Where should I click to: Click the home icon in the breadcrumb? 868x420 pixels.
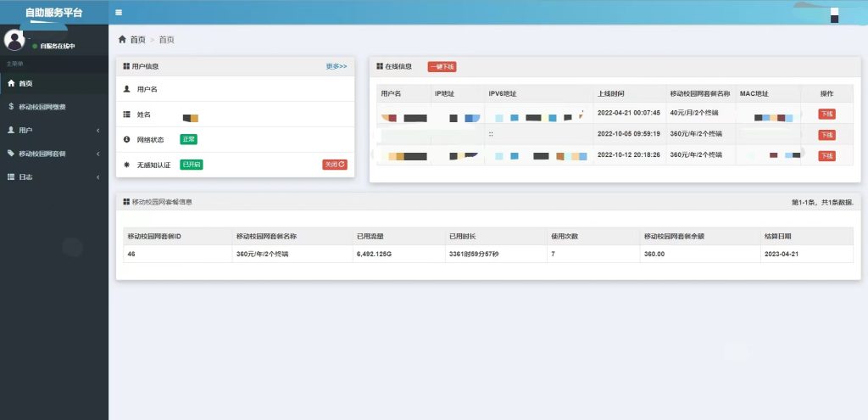click(122, 40)
